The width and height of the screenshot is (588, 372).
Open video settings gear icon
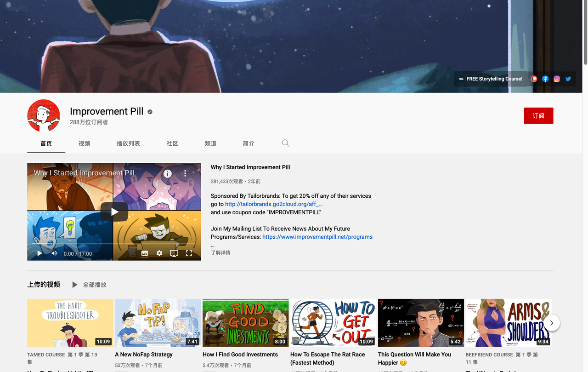click(x=159, y=253)
